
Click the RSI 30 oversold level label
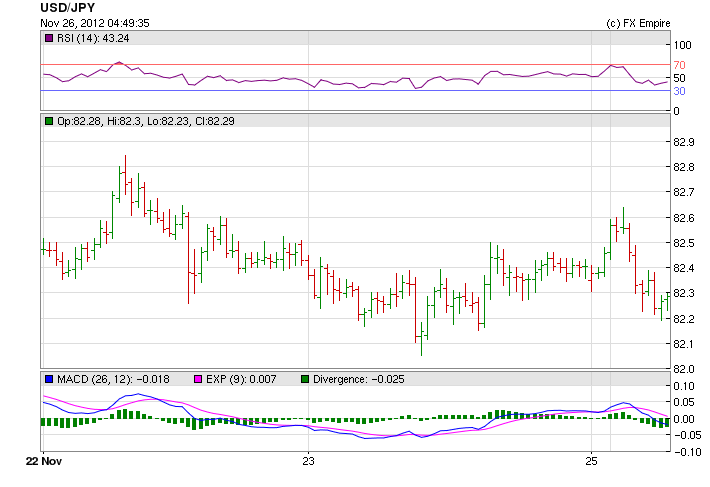pos(679,91)
